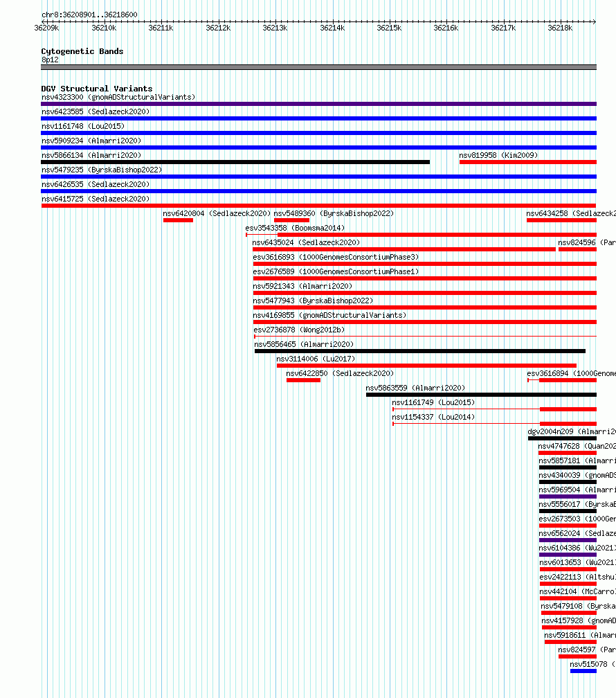The image size is (616, 698).
Task: Click the chr8:36208901..36218600 coordinate label
Action: 89,15
